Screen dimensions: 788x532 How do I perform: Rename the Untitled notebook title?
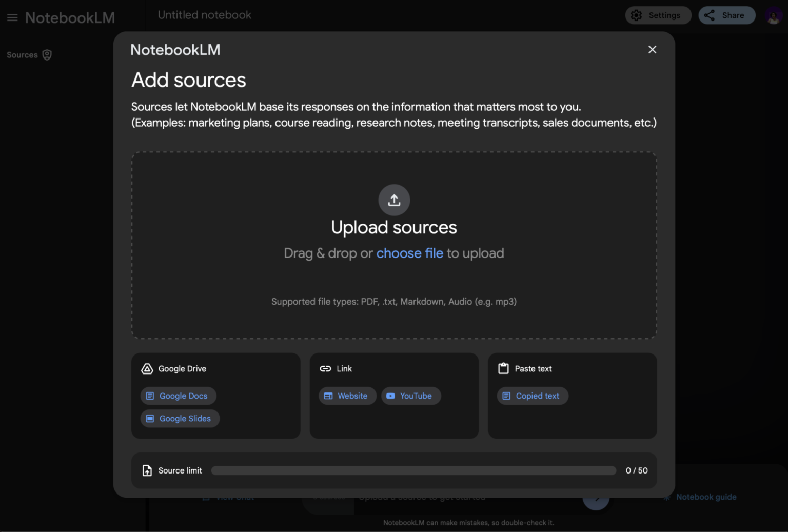coord(204,15)
